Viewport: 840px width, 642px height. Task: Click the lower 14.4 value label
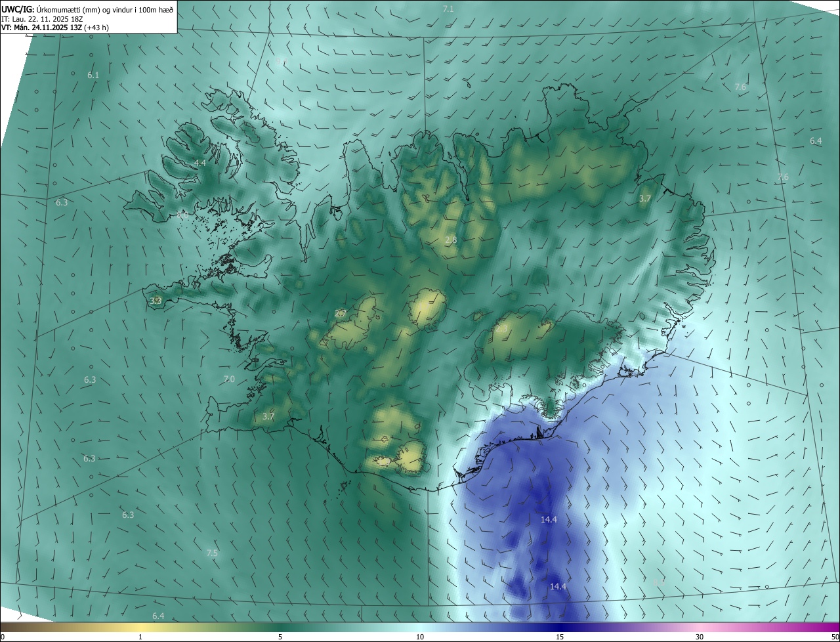pos(558,586)
